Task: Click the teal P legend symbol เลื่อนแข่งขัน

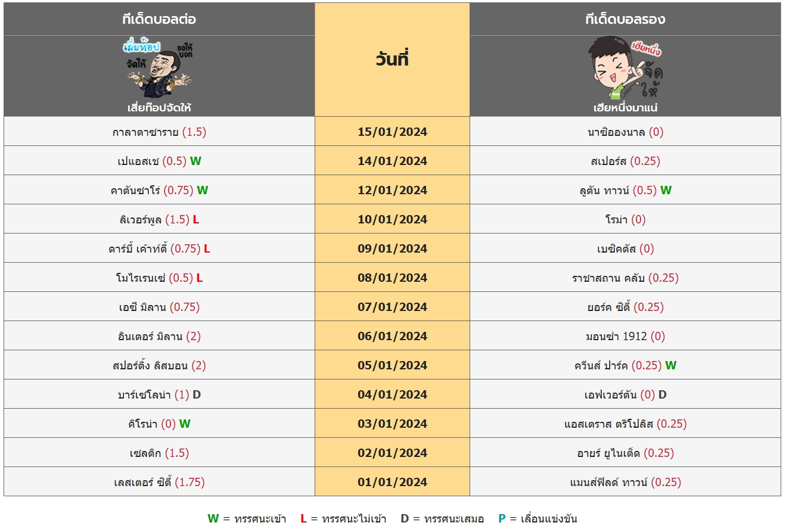Action: click(x=502, y=518)
